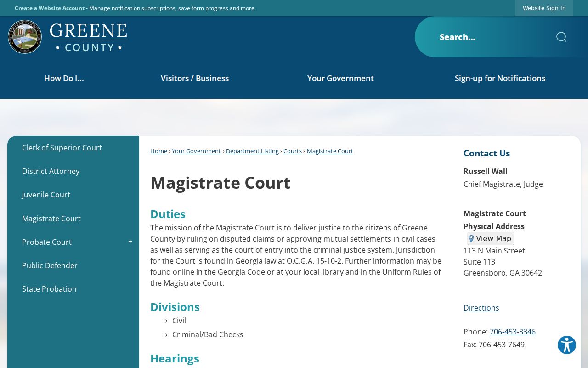This screenshot has height=368, width=588.
Task: Open the accessibility widget icon
Action: point(567,345)
